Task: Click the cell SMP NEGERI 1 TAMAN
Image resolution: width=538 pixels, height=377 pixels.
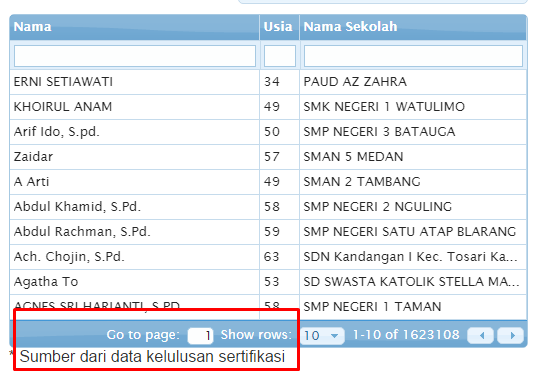Action: coord(413,307)
